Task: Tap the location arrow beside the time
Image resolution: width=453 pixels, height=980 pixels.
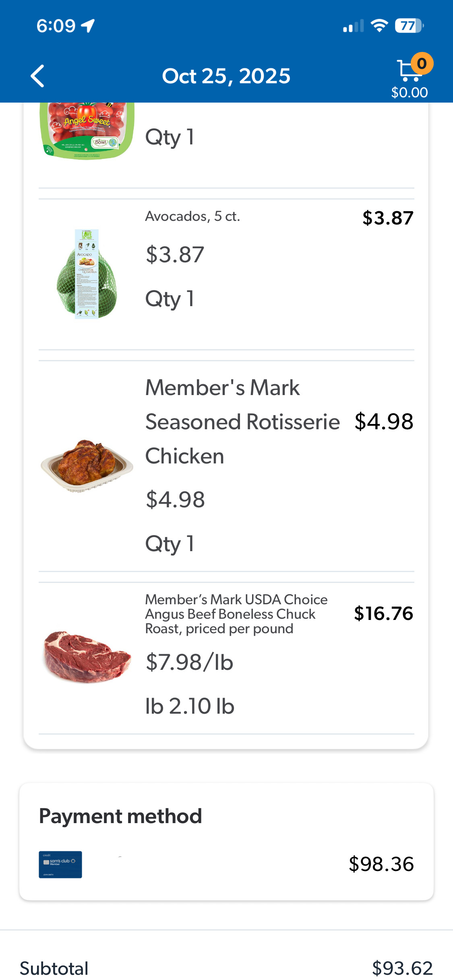Action: (x=88, y=26)
